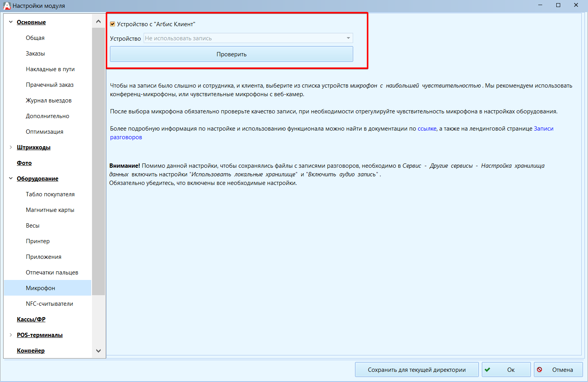Screen dimensions: 588x382
Task: Click the Проверить button
Action: tap(231, 54)
